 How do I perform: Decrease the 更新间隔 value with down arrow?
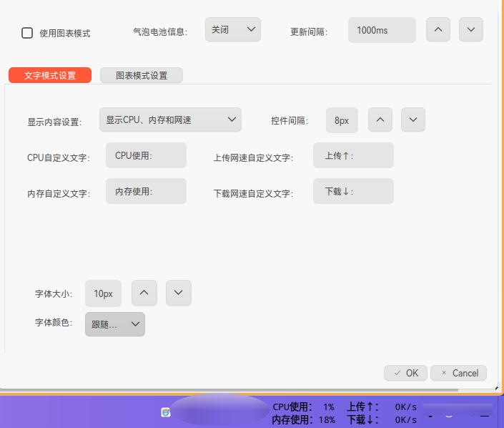pyautogui.click(x=471, y=29)
